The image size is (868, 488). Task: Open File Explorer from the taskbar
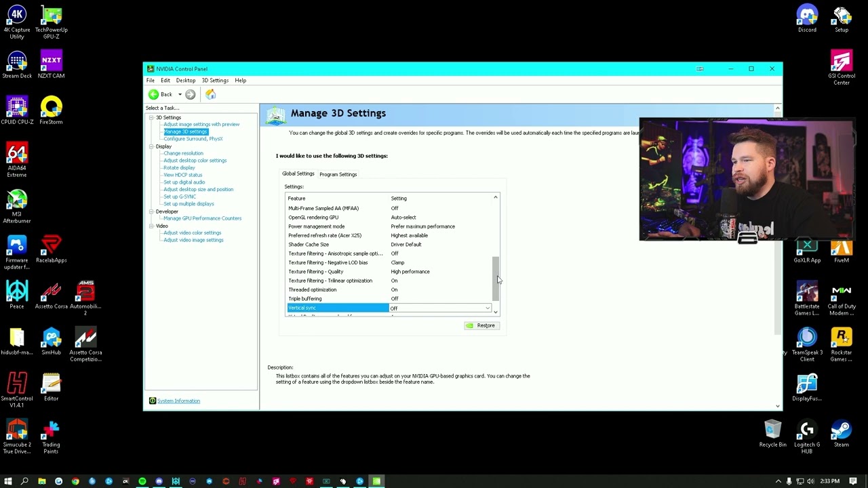[x=42, y=481]
